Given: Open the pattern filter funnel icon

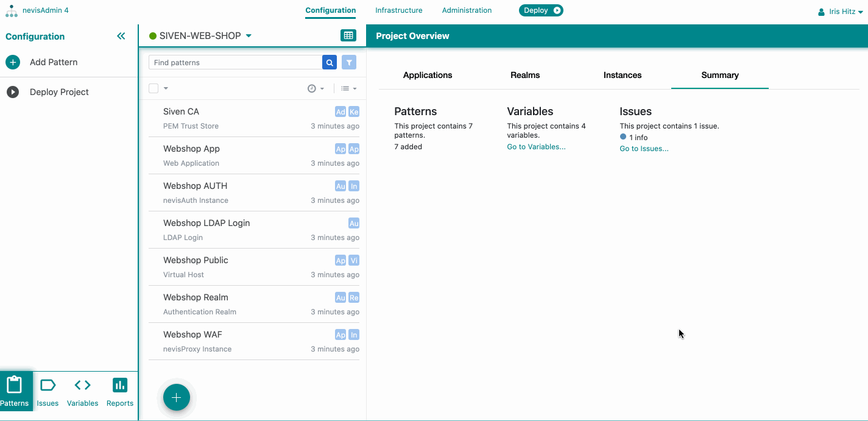Looking at the screenshot, I should (x=349, y=62).
